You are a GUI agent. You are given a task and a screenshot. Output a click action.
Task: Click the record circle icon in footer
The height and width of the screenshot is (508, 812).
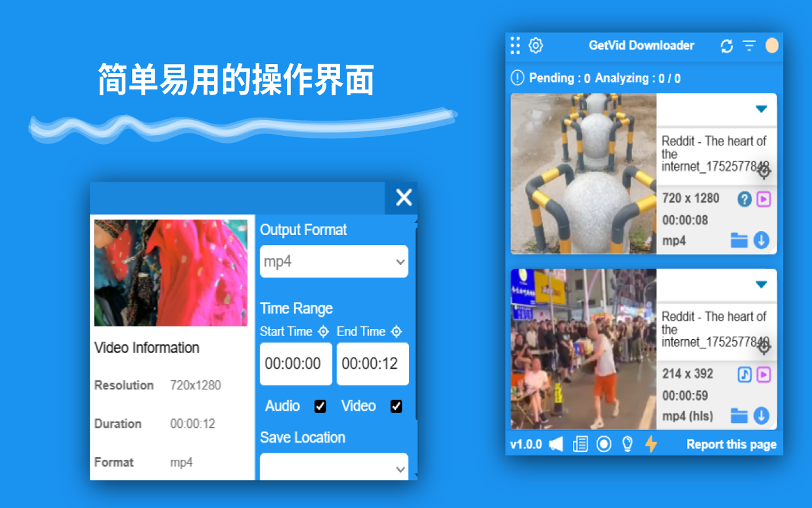click(604, 444)
